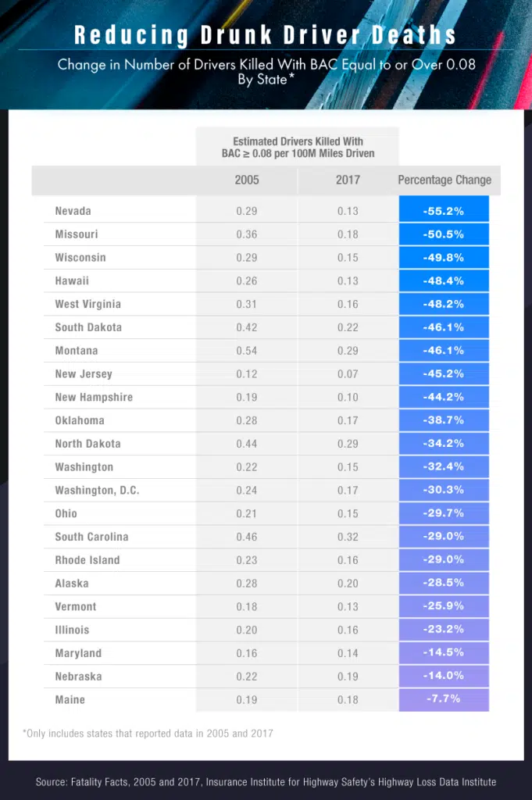Image resolution: width=532 pixels, height=800 pixels.
Task: Select South Carolina's 2017 value 0.32
Action: coord(348,537)
